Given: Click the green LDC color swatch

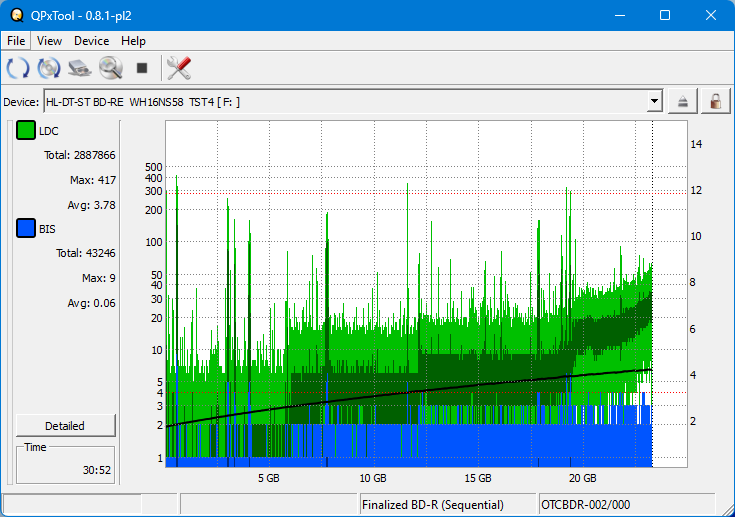Looking at the screenshot, I should [x=25, y=132].
